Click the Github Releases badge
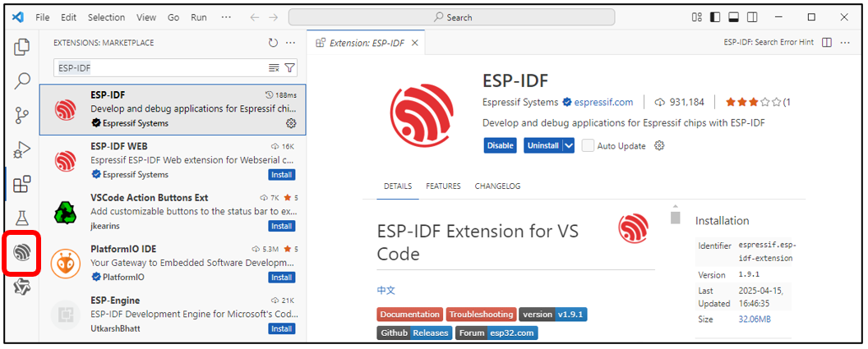Viewport: 868px width, 349px height. (x=414, y=333)
